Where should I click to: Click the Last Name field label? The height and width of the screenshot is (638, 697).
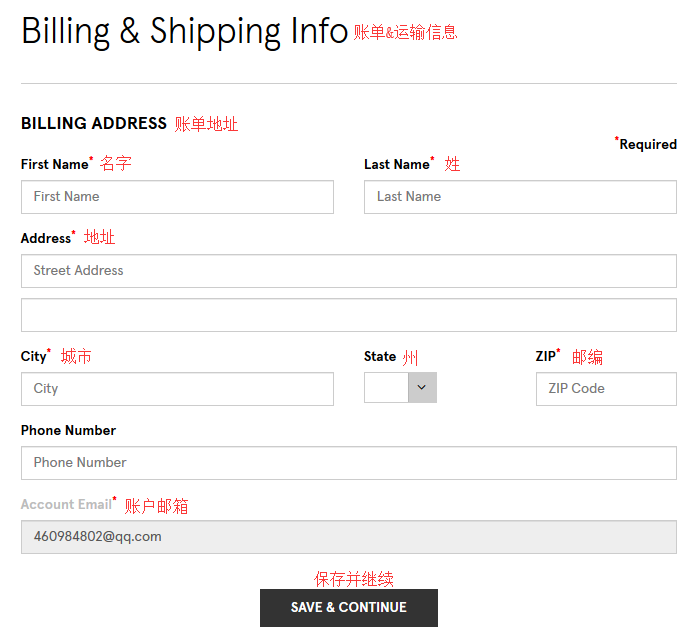pyautogui.click(x=397, y=164)
